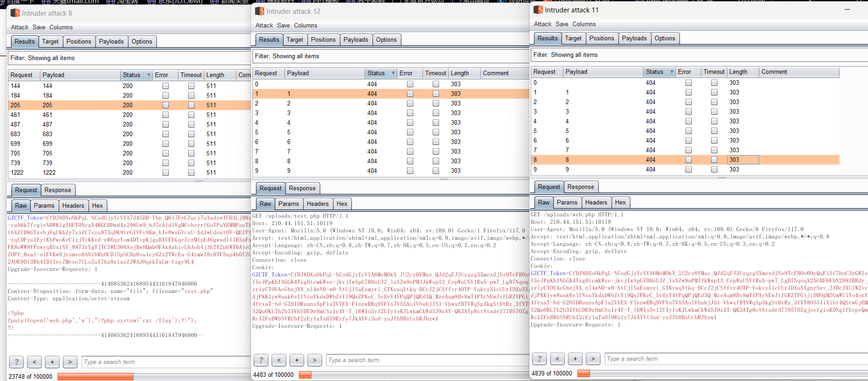Viewport: 868px width, 381px height.
Task: Click Burp icon in Intruder attack 11 title
Action: (538, 10)
